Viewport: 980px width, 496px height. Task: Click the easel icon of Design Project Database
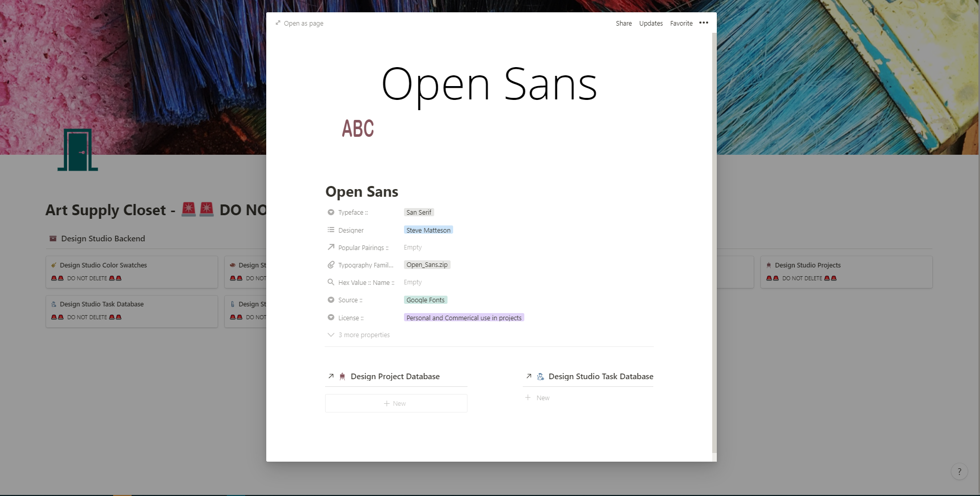click(x=343, y=376)
